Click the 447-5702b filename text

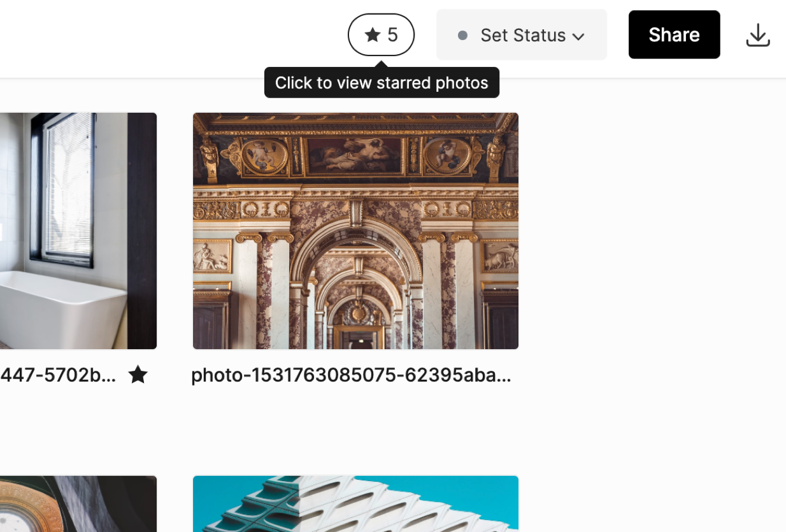pyautogui.click(x=58, y=375)
